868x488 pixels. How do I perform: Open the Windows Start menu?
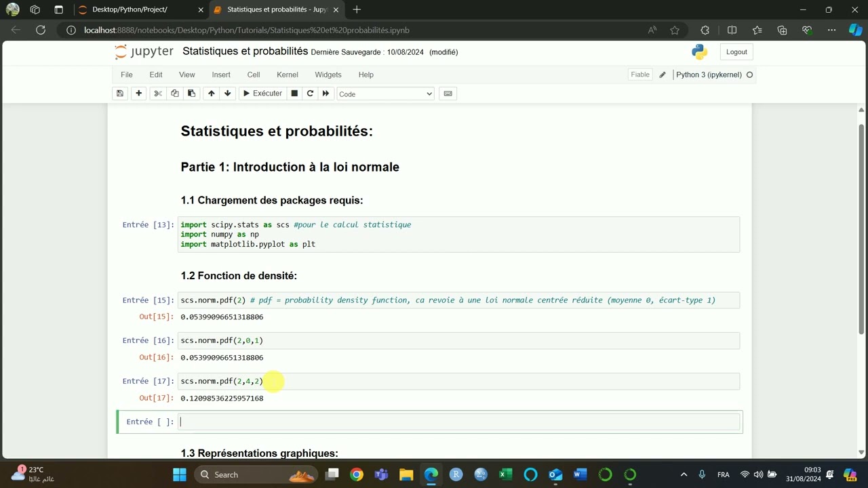(180, 474)
